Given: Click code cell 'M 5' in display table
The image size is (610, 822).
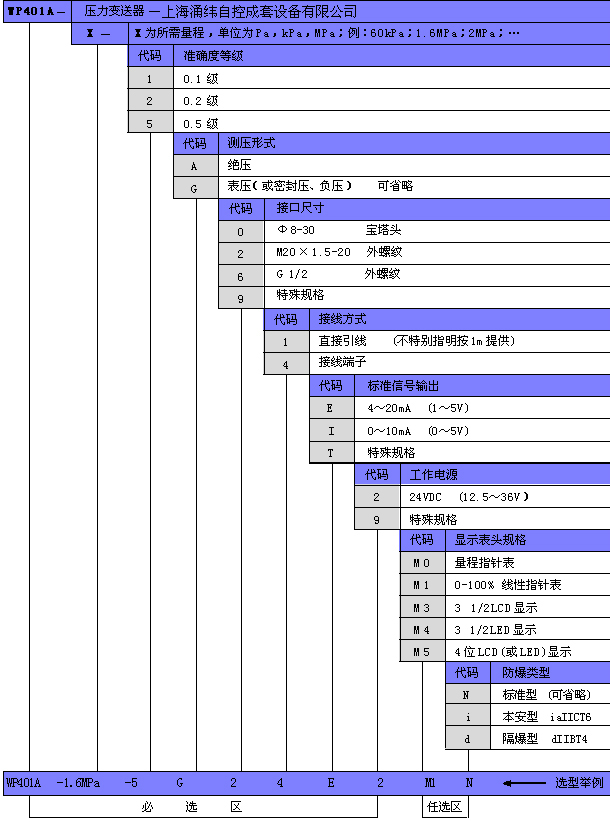Looking at the screenshot, I should [421, 653].
